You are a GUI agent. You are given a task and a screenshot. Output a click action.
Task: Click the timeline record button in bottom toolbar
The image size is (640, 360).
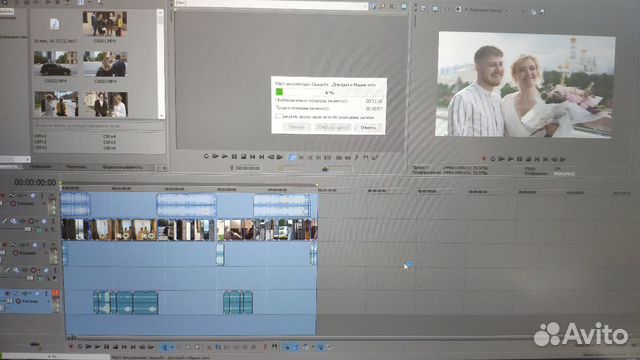click(71, 347)
